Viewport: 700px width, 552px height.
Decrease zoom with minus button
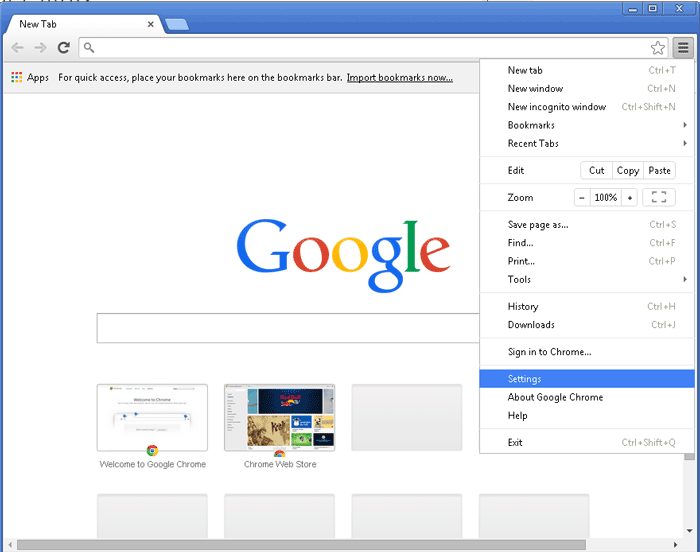click(x=582, y=197)
